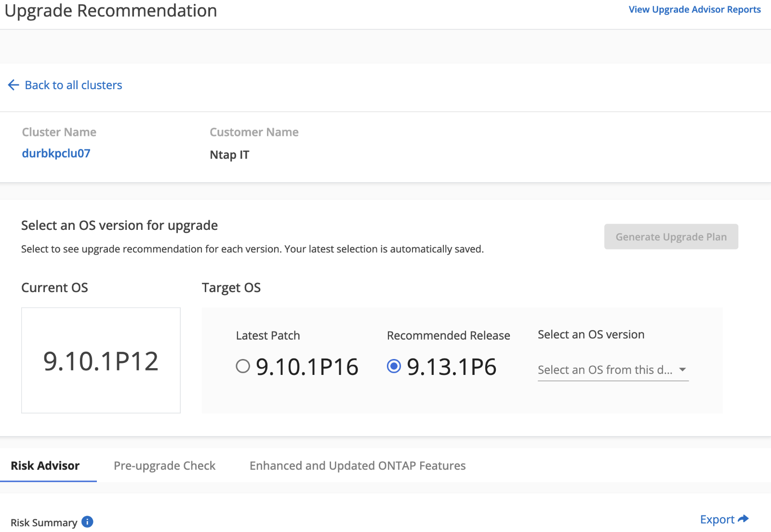The image size is (771, 532).
Task: Click the Ntap IT customer name
Action: 229,155
